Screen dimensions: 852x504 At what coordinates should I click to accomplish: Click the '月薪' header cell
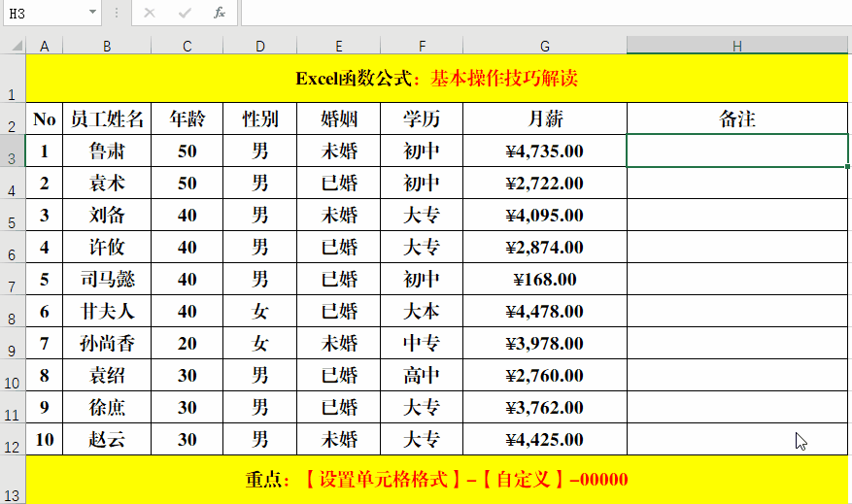[545, 118]
